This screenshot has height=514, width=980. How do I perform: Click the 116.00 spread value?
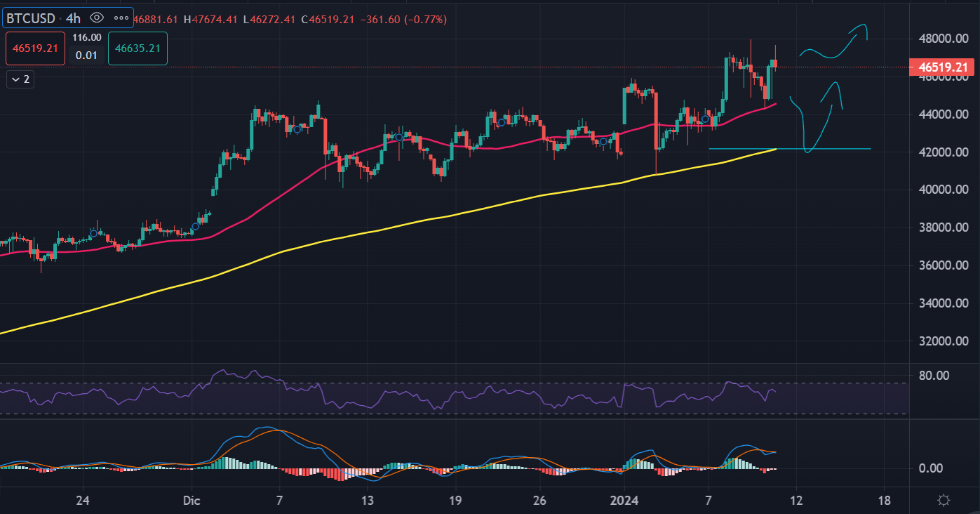87,38
